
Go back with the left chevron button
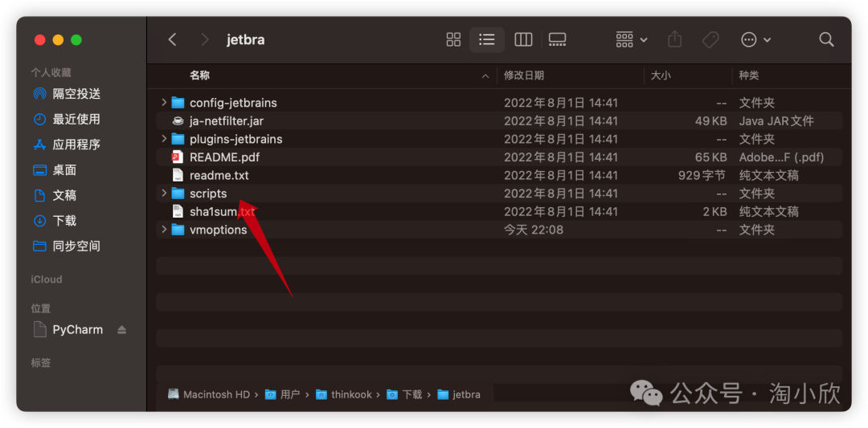172,40
